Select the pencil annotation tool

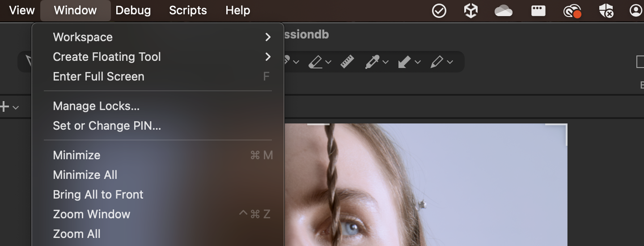click(x=436, y=62)
